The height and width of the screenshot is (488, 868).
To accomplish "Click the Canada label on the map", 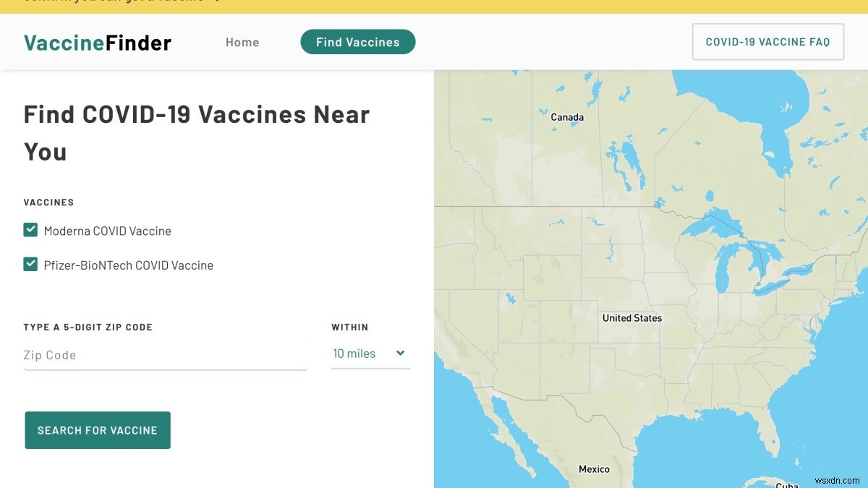I will click(566, 116).
